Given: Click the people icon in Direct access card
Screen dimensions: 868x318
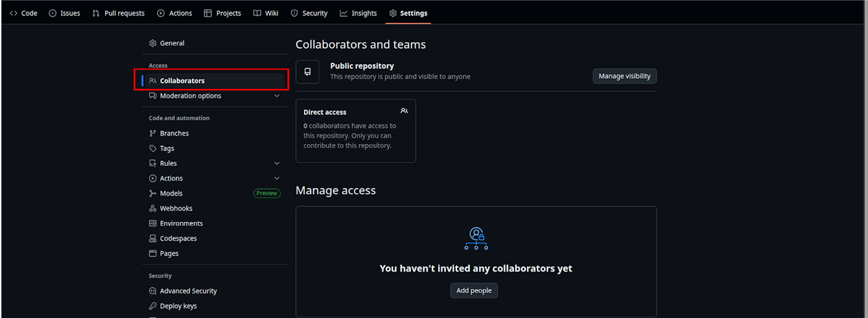Looking at the screenshot, I should click(404, 111).
